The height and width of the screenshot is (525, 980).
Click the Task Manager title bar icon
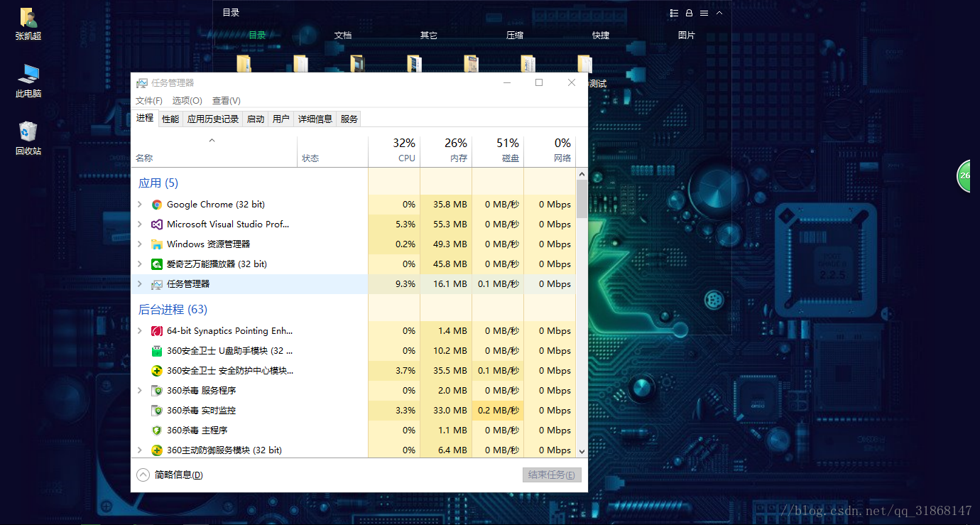point(142,83)
